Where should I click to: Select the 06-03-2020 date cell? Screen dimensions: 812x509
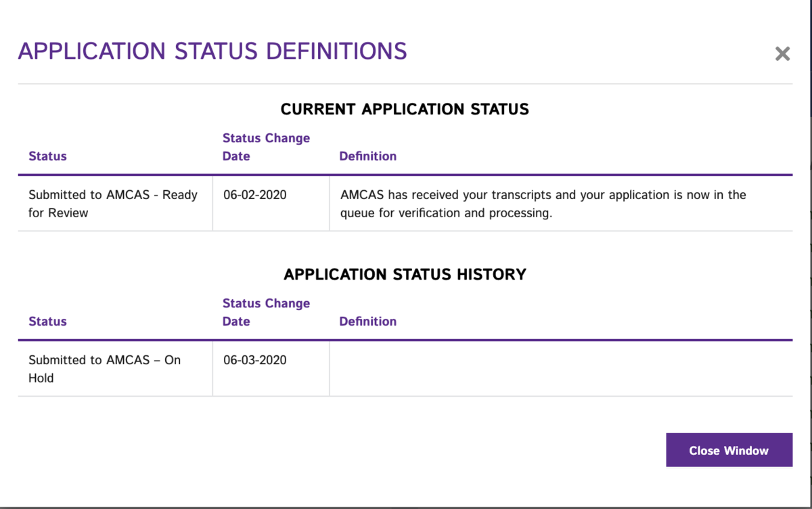(271, 369)
